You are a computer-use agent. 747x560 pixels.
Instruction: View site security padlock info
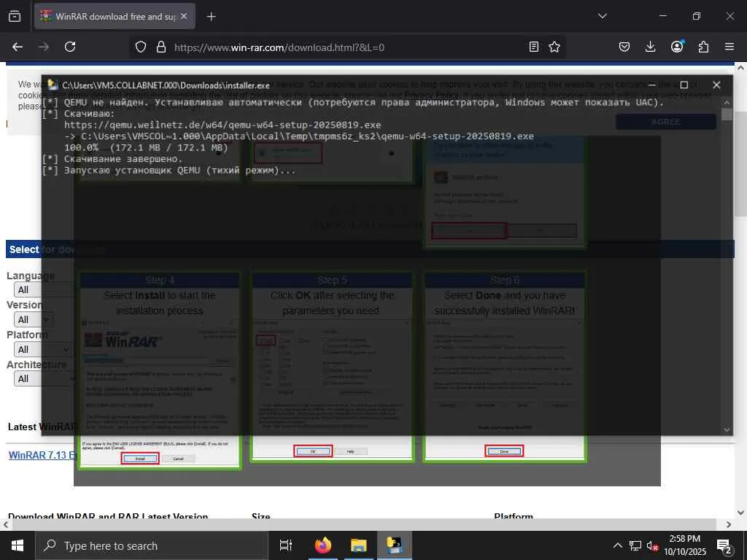click(161, 47)
